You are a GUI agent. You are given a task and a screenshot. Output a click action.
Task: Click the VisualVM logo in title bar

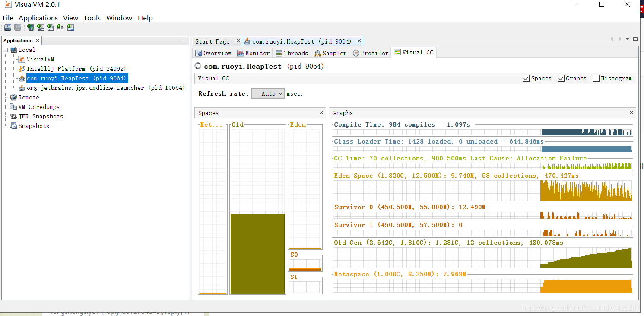tap(8, 5)
